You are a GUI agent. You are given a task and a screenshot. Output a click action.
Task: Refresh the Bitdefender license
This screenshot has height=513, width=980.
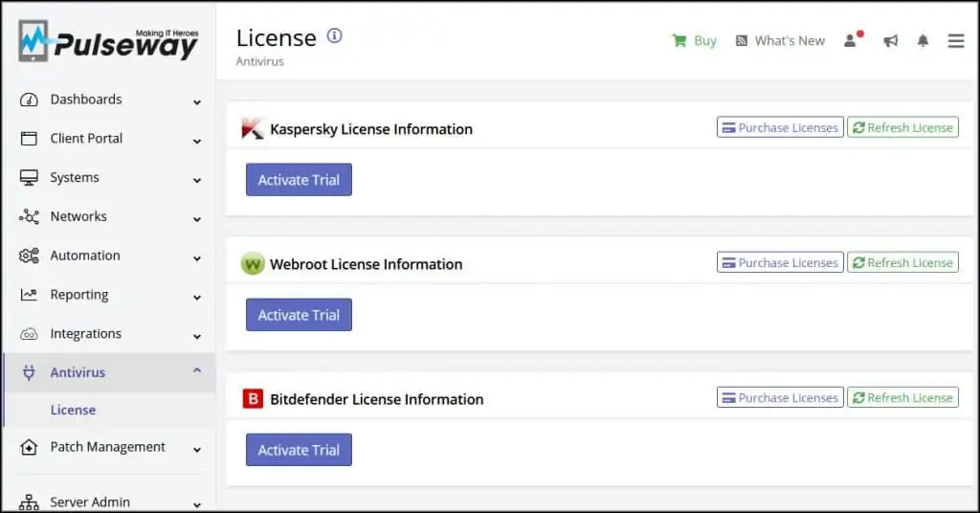[902, 397]
